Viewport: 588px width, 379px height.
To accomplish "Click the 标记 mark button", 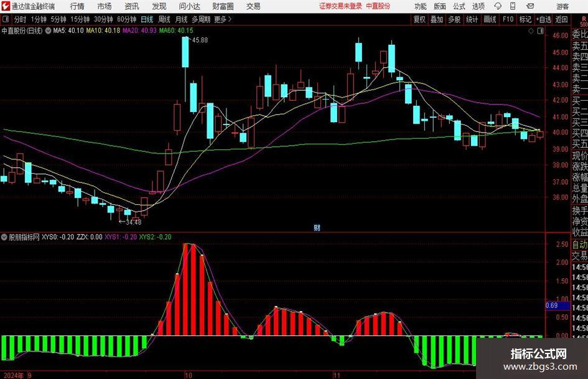I will 525,19.
